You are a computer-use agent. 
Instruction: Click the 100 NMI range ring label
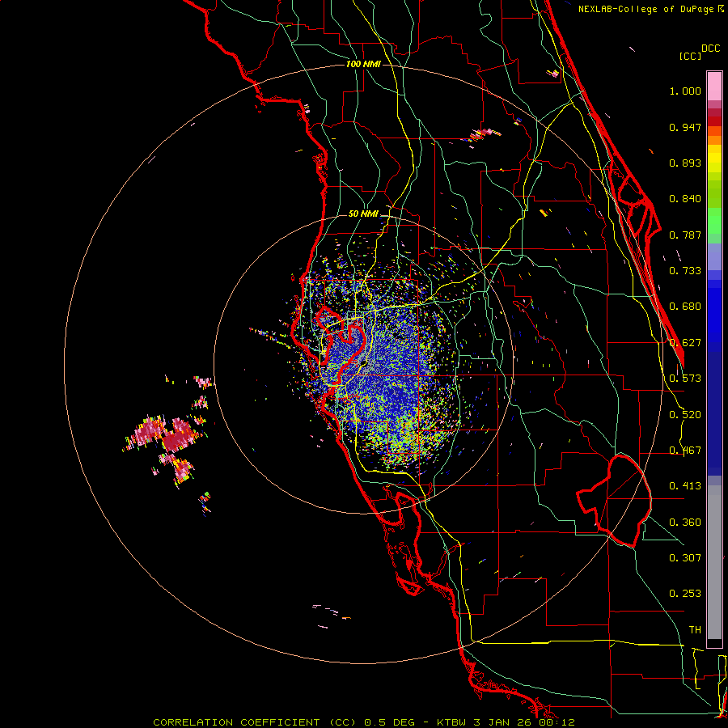363,64
